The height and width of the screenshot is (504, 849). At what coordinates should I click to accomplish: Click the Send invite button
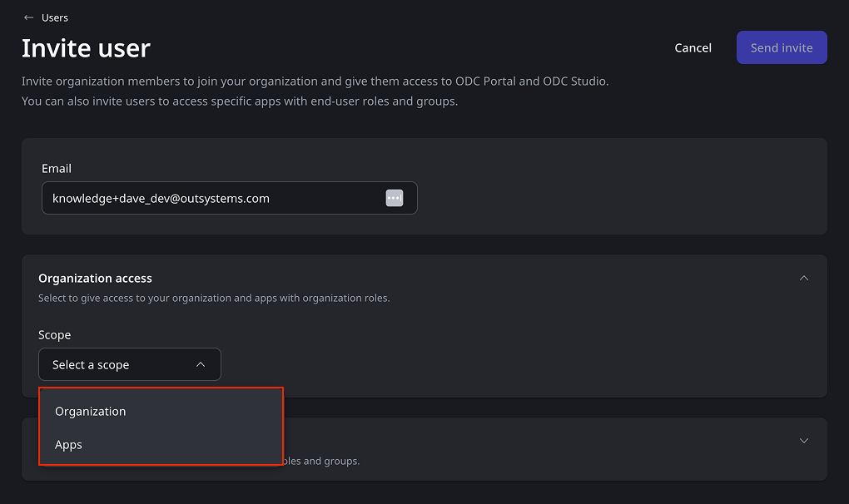pyautogui.click(x=781, y=47)
